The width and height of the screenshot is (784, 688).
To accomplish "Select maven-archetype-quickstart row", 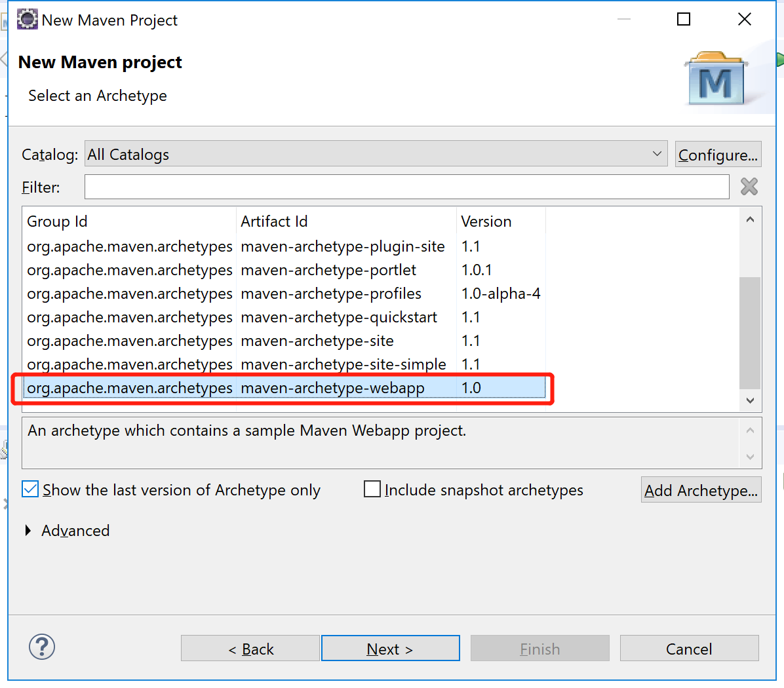I will 338,317.
